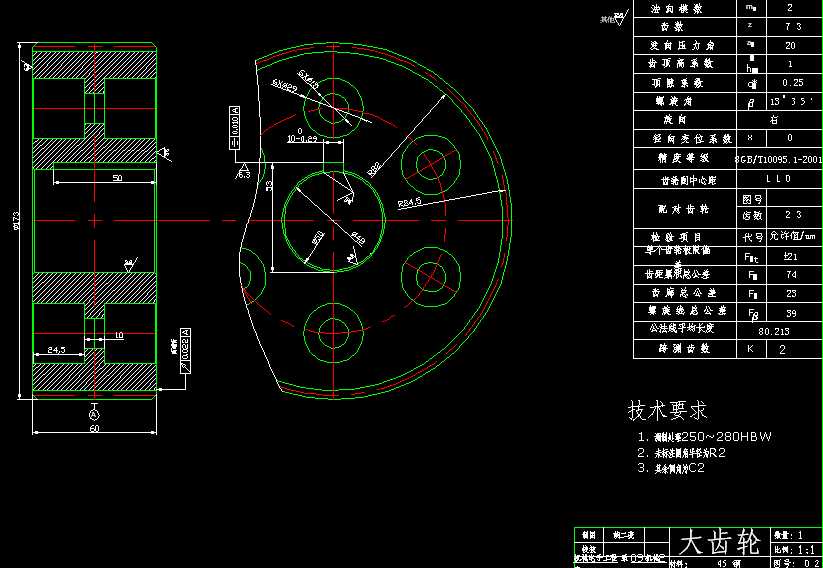Click the '24,5' dimension text
The width and height of the screenshot is (823, 568).
point(56,350)
